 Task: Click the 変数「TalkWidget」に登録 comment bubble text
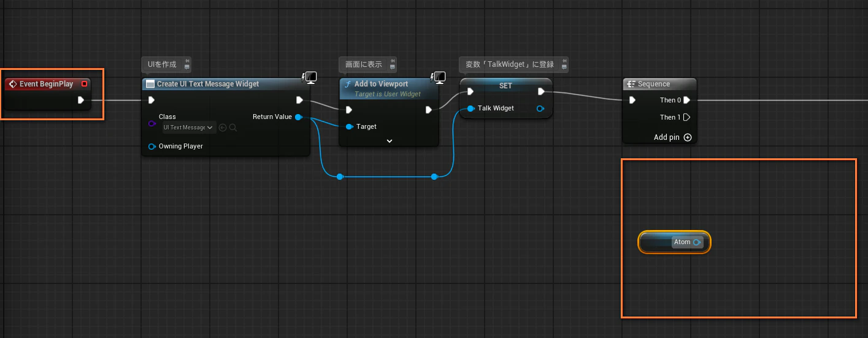(x=510, y=64)
